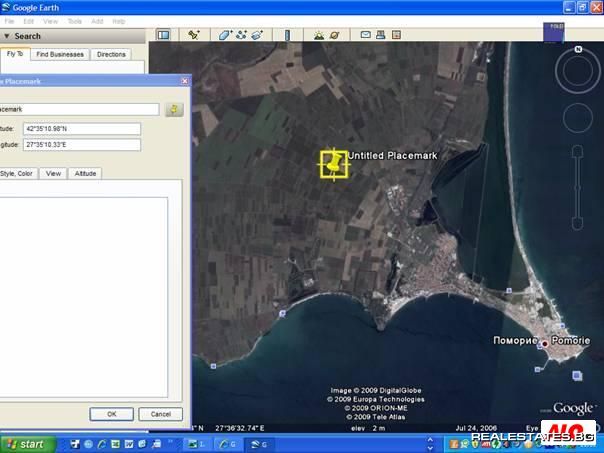This screenshot has height=453, width=604.
Task: Click the 27°36'32.74" E status coordinate
Action: (240, 428)
